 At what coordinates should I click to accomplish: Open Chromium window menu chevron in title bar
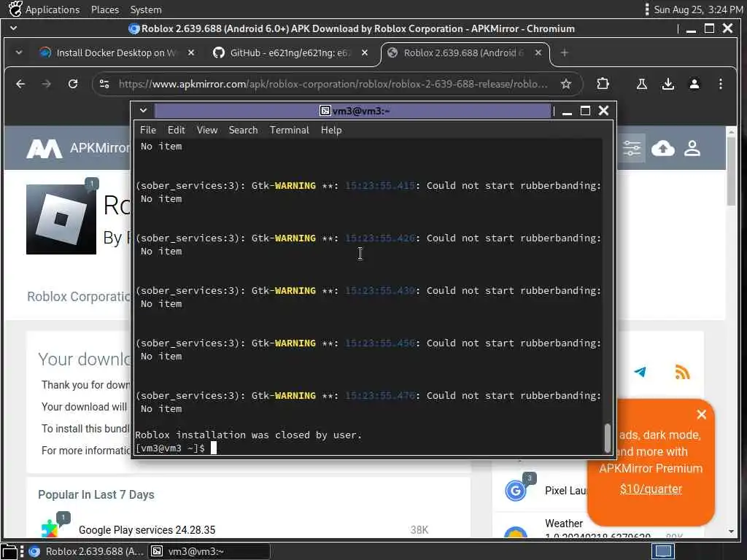(x=13, y=28)
